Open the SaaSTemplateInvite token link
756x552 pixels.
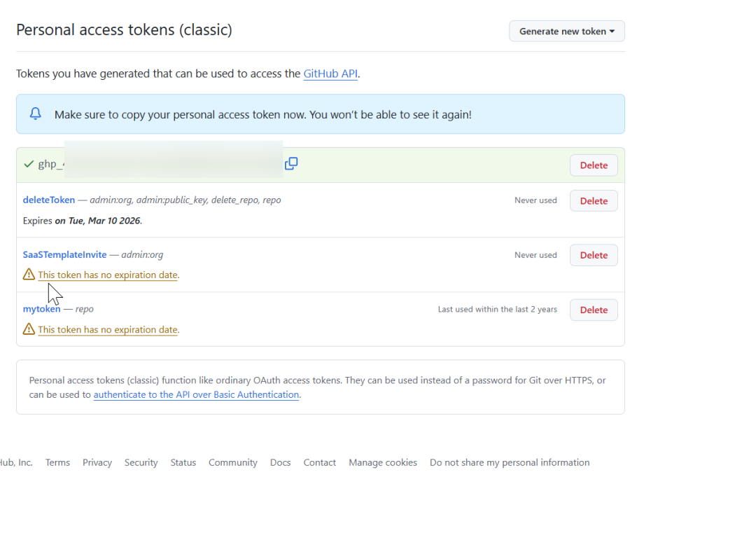click(x=64, y=255)
